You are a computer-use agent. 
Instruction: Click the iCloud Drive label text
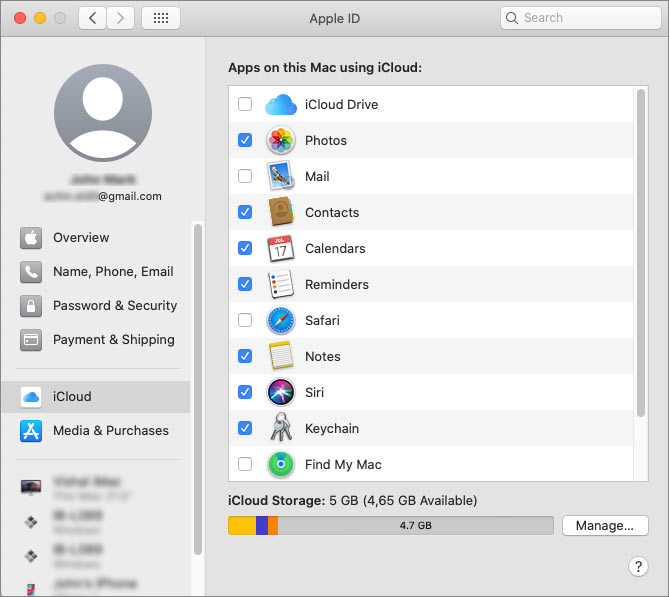[341, 105]
